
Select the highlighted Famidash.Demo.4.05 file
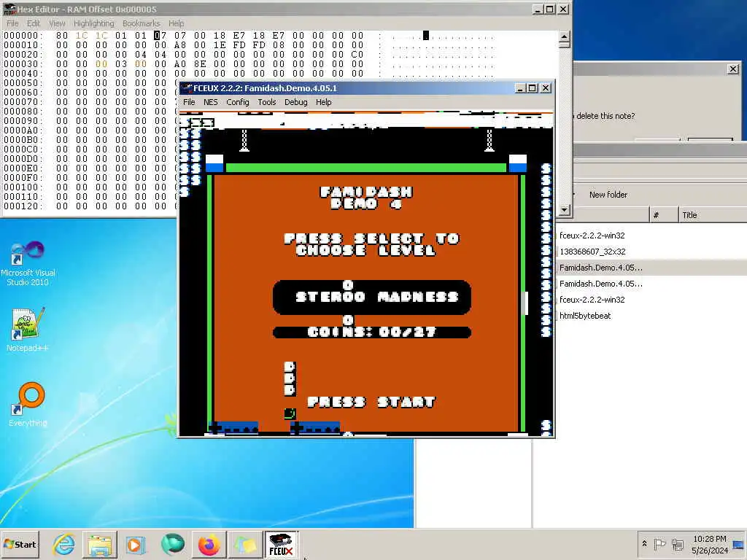[601, 268]
